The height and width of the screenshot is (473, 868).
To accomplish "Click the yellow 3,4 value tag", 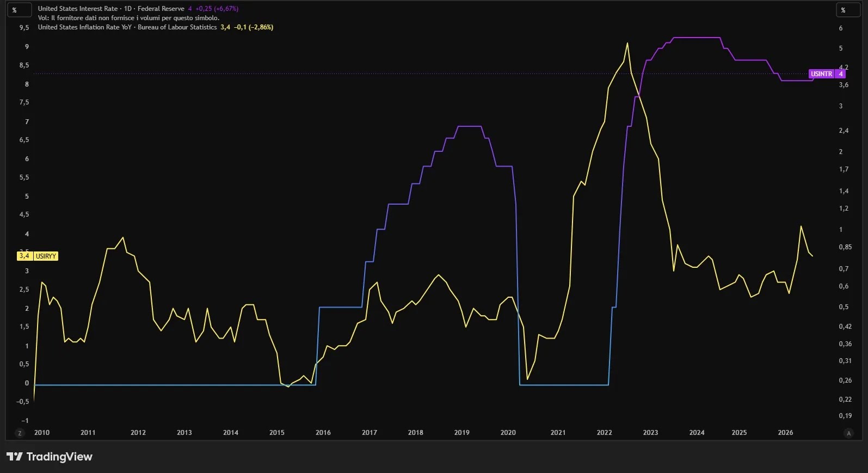I will pyautogui.click(x=24, y=256).
